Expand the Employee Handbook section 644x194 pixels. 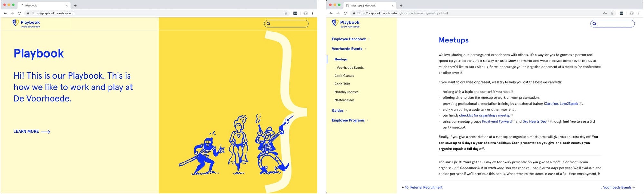351,39
